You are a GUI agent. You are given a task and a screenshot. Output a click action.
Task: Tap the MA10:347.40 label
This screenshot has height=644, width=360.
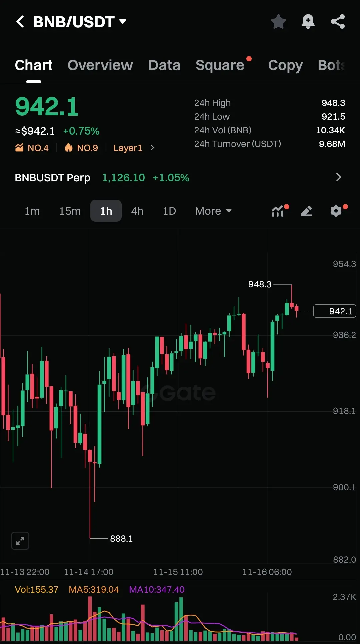coord(157,590)
